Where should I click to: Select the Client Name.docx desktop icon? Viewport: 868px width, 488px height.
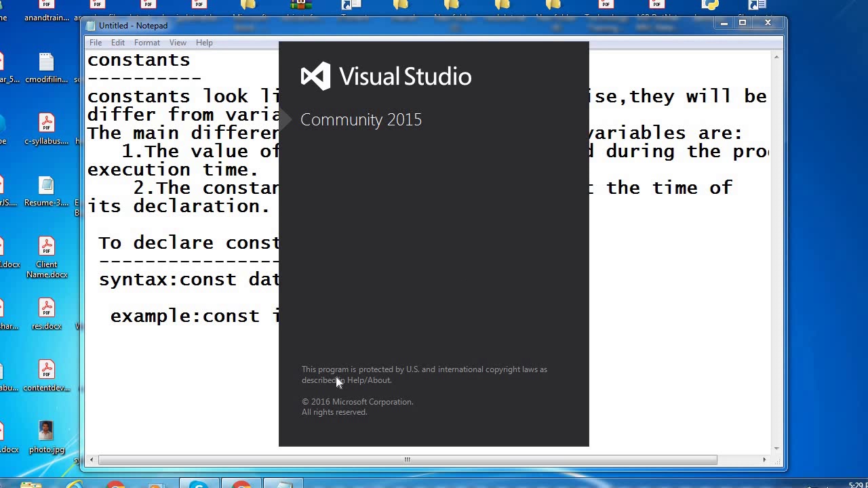[47, 258]
